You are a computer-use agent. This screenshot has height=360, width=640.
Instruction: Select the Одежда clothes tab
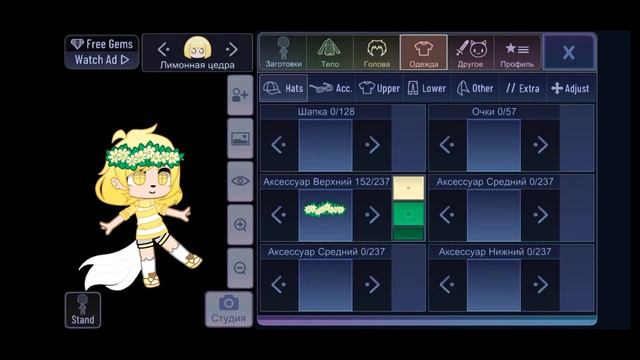pos(424,52)
